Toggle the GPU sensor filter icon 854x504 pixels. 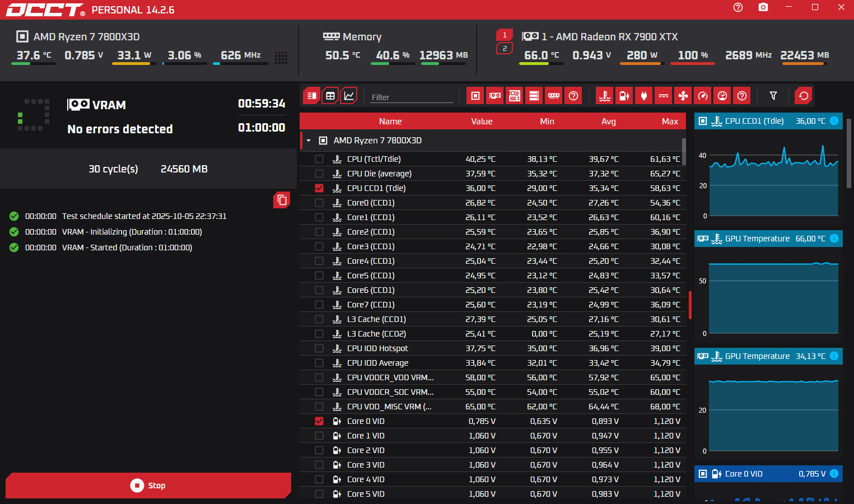[x=495, y=96]
